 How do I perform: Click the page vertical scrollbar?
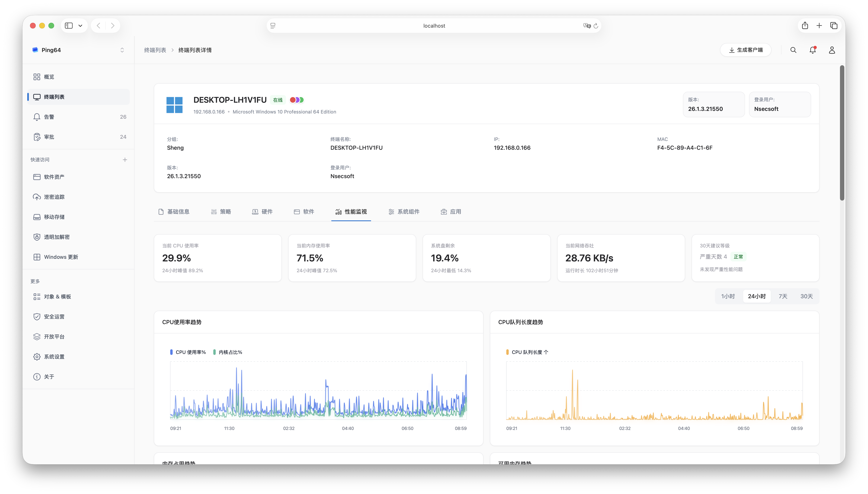[x=842, y=133]
